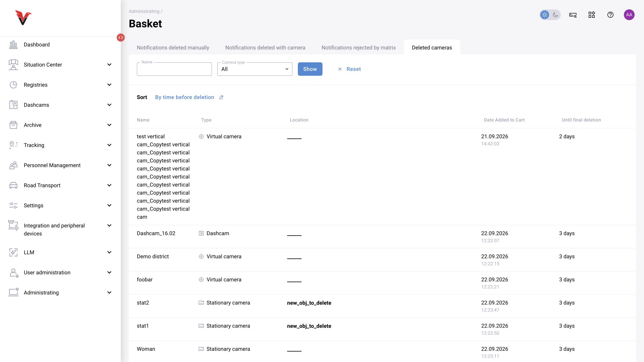Image resolution: width=644 pixels, height=362 pixels.
Task: Switch to Notifications deleted with camera tab
Action: tap(265, 48)
